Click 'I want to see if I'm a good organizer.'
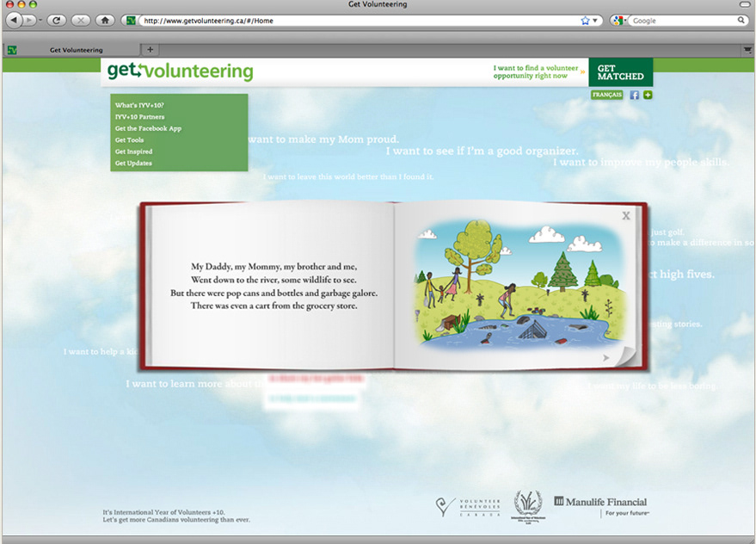This screenshot has height=544, width=756. (482, 151)
